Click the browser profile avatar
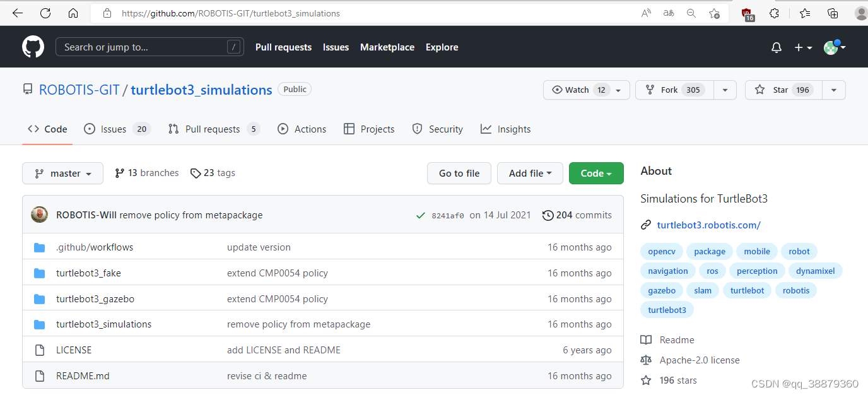This screenshot has width=868, height=395. pyautogui.click(x=861, y=13)
